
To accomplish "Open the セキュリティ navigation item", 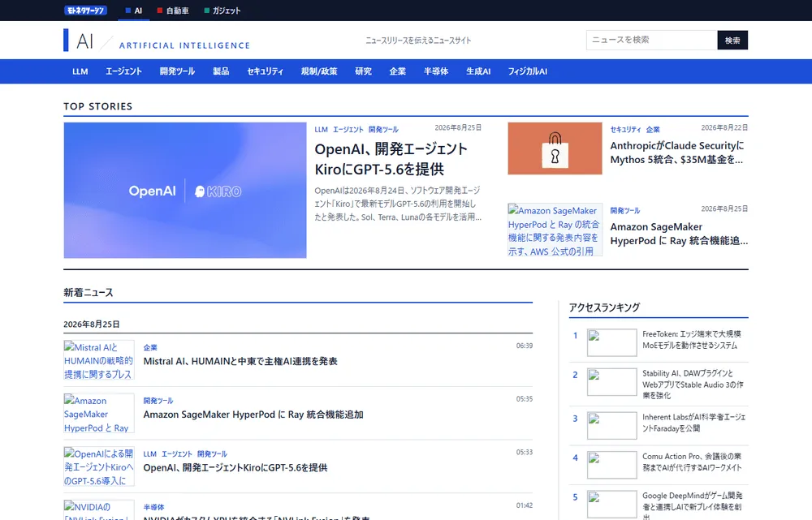I will click(x=265, y=71).
